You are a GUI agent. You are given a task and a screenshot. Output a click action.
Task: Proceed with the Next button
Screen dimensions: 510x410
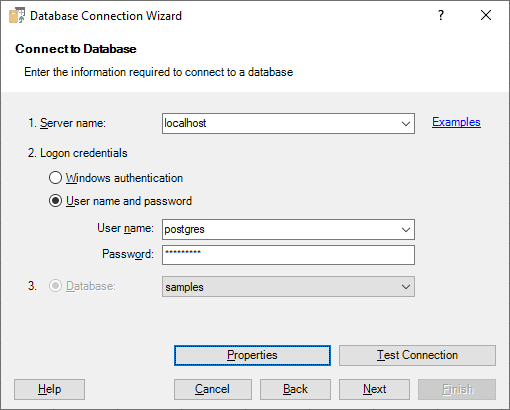[x=374, y=389]
